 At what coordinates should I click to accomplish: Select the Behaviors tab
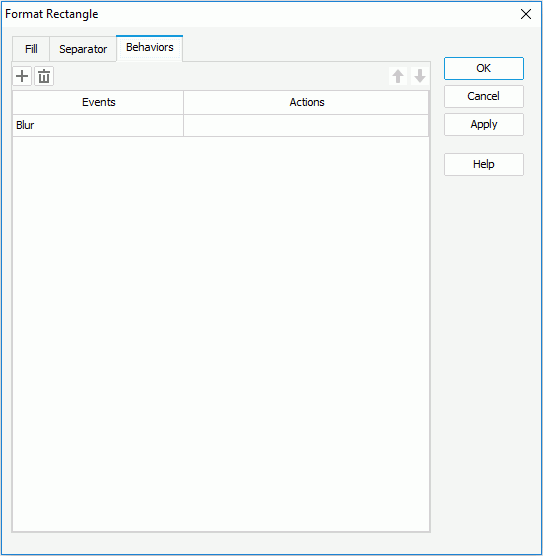coord(150,48)
